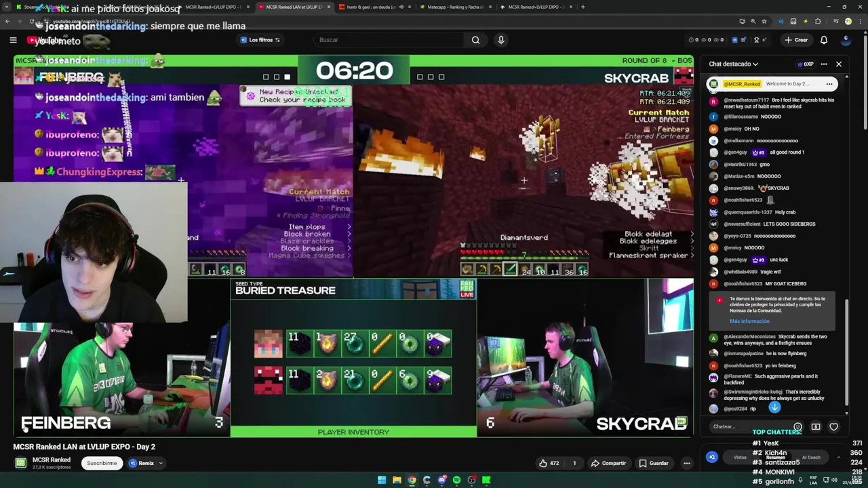868x488 pixels.
Task: Open Chrome profile avatar
Action: click(x=848, y=21)
